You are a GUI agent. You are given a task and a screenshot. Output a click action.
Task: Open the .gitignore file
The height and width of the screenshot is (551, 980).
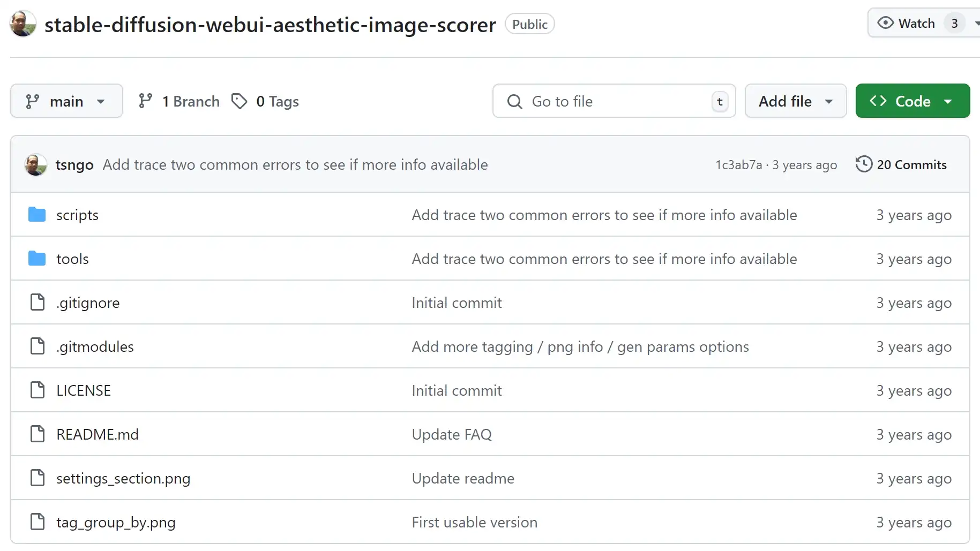(88, 303)
